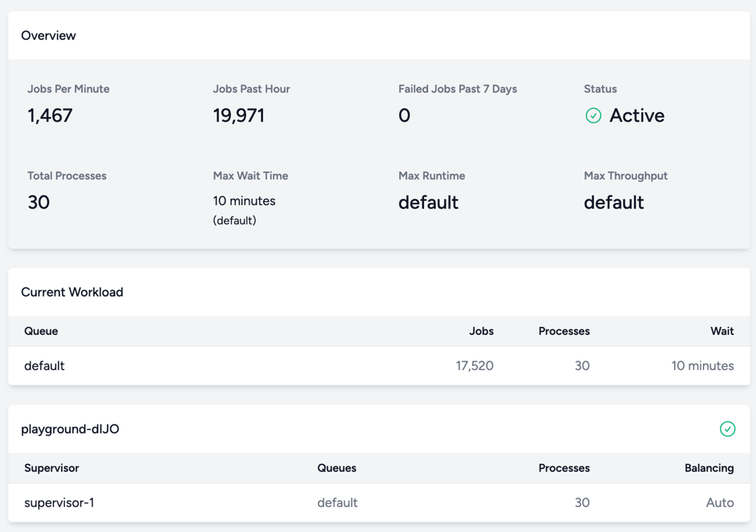
Task: Click the Failed Jobs Past 7 Days count
Action: (404, 115)
